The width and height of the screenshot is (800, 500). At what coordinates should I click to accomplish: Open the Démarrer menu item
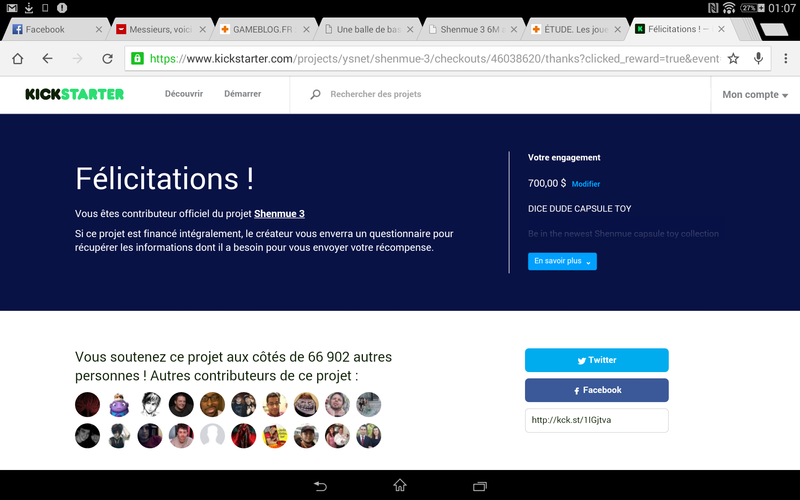[242, 94]
